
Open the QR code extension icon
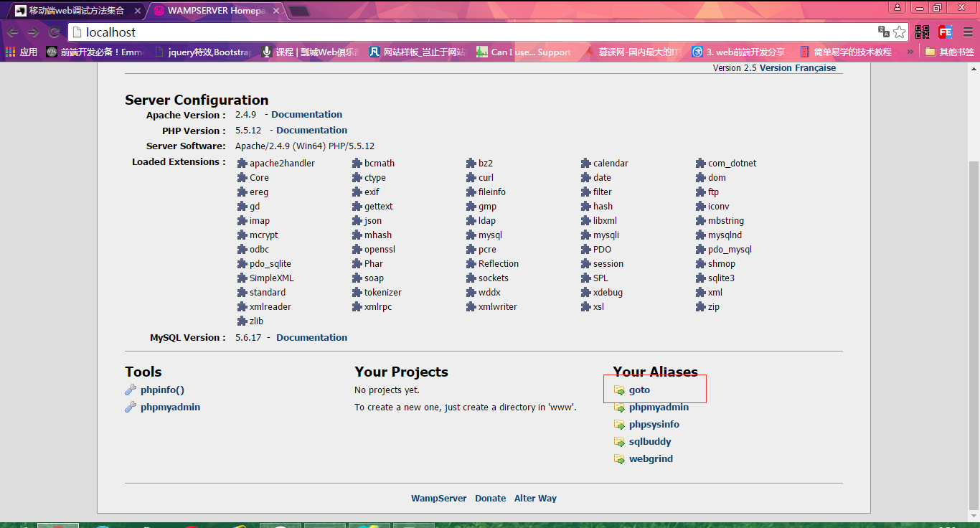click(922, 32)
